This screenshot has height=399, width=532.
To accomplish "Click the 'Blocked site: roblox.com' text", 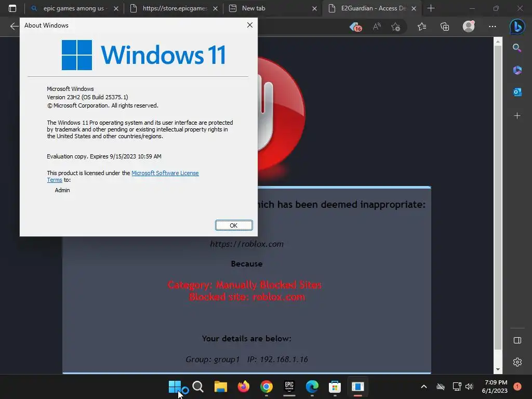I will (247, 297).
